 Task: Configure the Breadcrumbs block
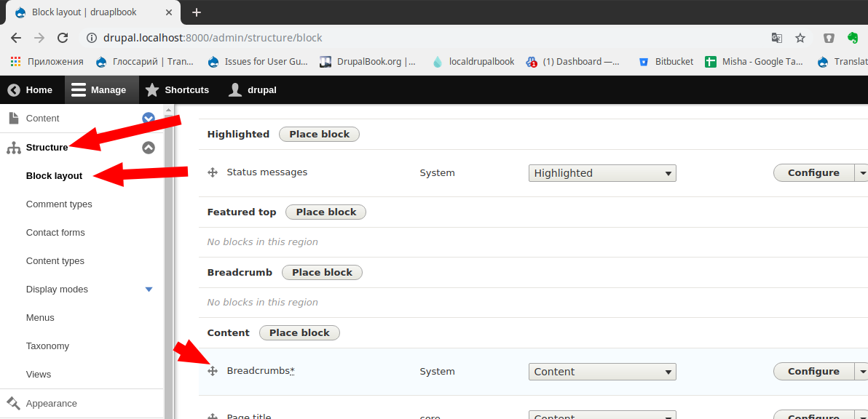[x=814, y=372]
